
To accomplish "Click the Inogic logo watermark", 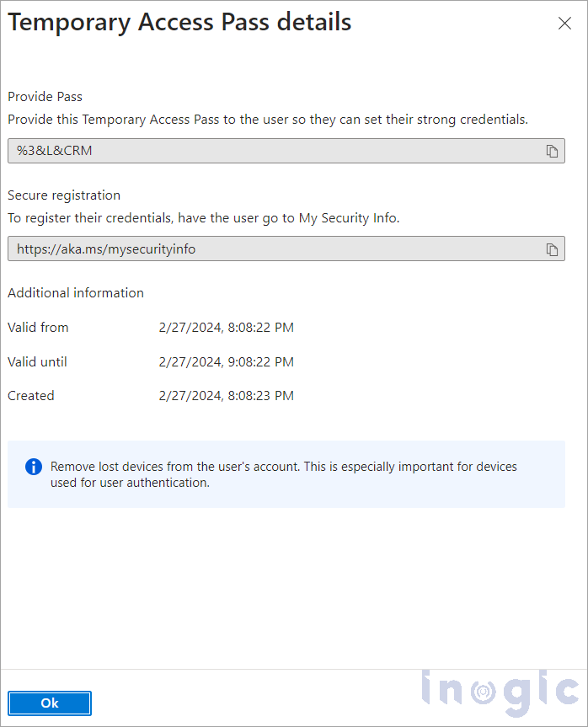I will [x=500, y=689].
